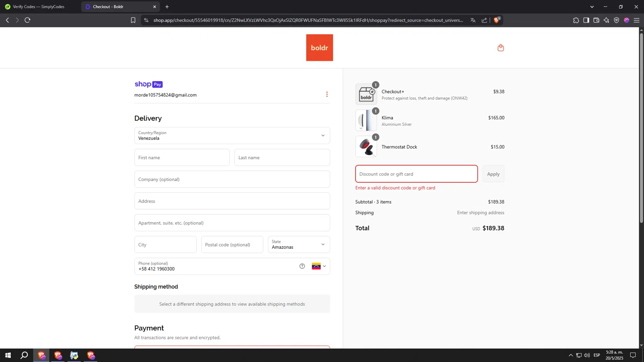Open the shopping bag cart icon

pos(501,48)
